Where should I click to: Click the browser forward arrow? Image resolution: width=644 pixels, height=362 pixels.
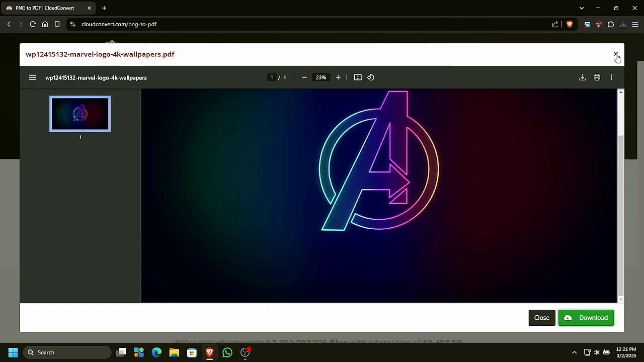(x=21, y=24)
